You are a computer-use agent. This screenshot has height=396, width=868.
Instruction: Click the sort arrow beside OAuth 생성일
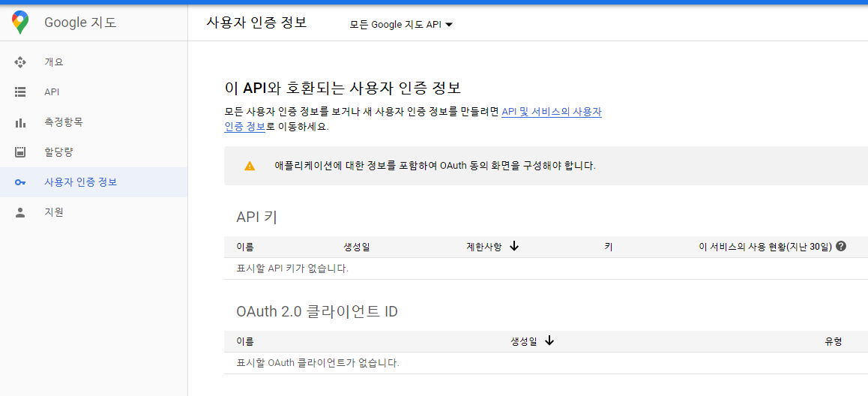click(x=549, y=340)
